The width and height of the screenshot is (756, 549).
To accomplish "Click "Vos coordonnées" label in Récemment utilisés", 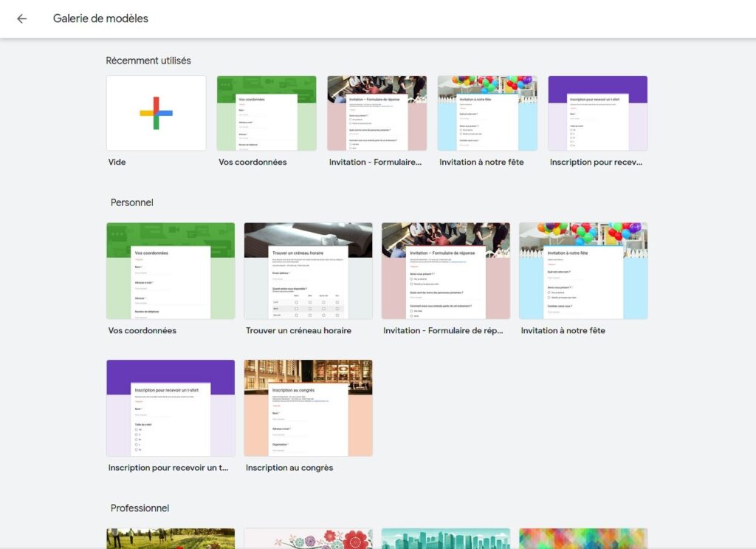I will (x=252, y=162).
